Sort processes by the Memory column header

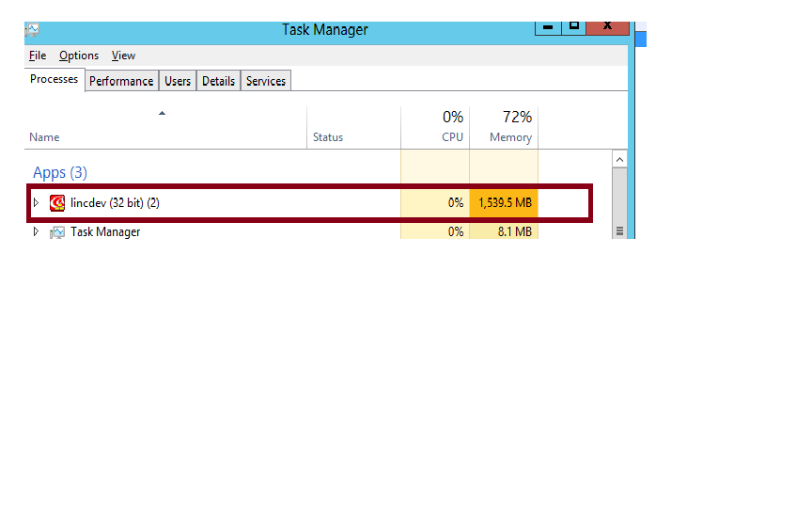pyautogui.click(x=510, y=137)
